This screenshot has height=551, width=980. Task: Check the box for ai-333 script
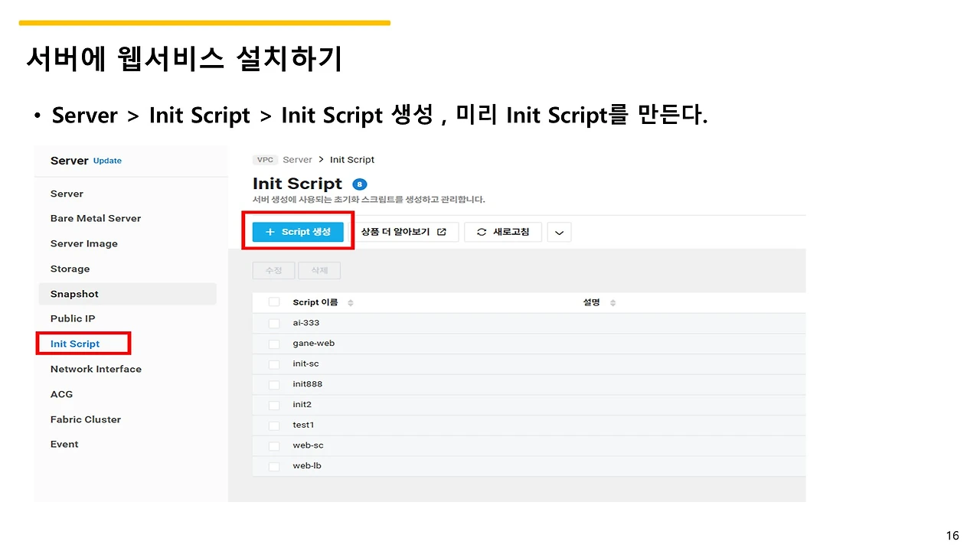(274, 324)
